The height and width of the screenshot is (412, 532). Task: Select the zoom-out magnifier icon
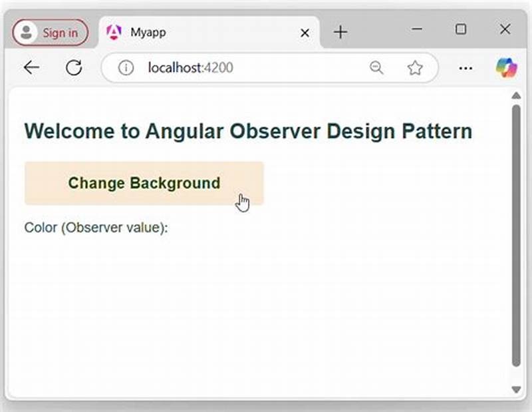click(377, 67)
